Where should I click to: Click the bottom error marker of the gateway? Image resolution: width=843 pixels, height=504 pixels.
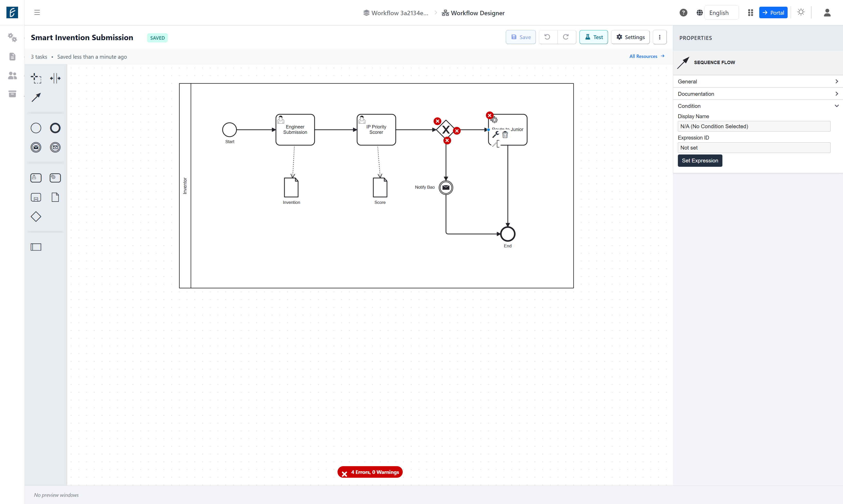(447, 141)
